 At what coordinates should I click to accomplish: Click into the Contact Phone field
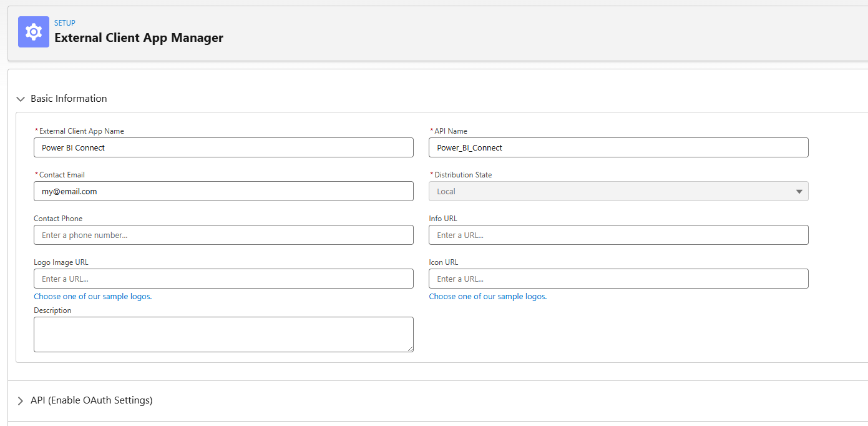(x=223, y=235)
